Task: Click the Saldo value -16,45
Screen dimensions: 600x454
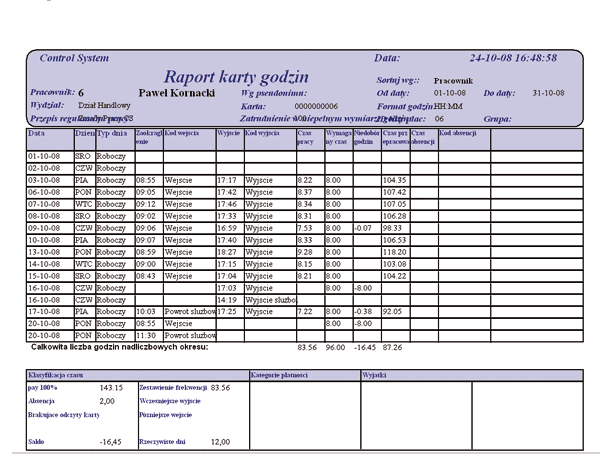Action: click(x=110, y=442)
